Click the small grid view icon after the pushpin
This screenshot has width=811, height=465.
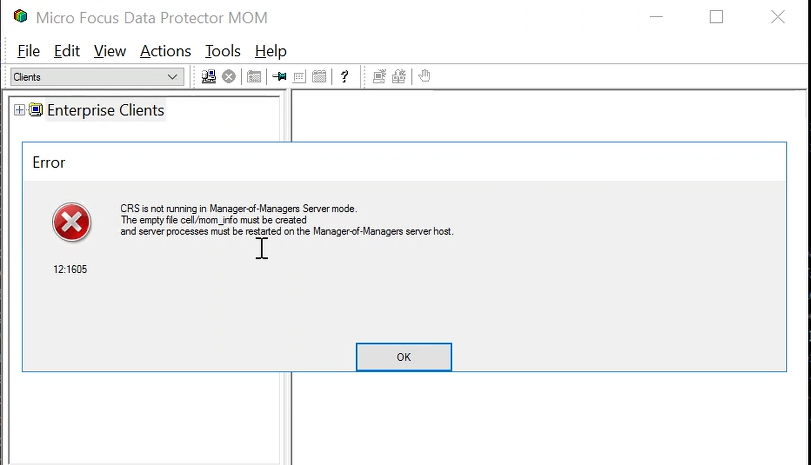[x=299, y=77]
